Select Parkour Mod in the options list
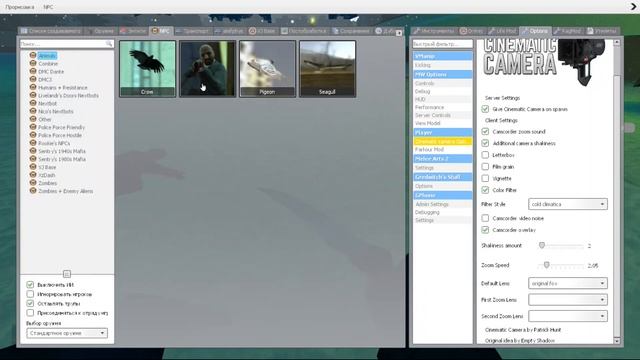 point(442,149)
